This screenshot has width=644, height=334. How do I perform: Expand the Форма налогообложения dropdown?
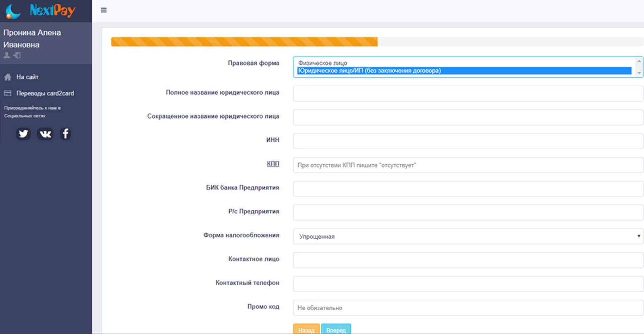click(x=468, y=236)
